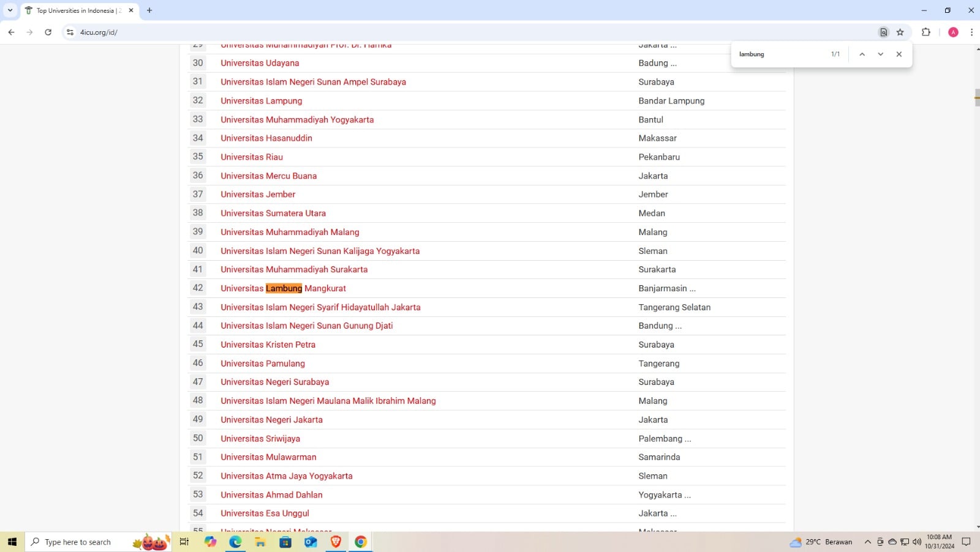Open File Explorer from the taskbar

260,542
